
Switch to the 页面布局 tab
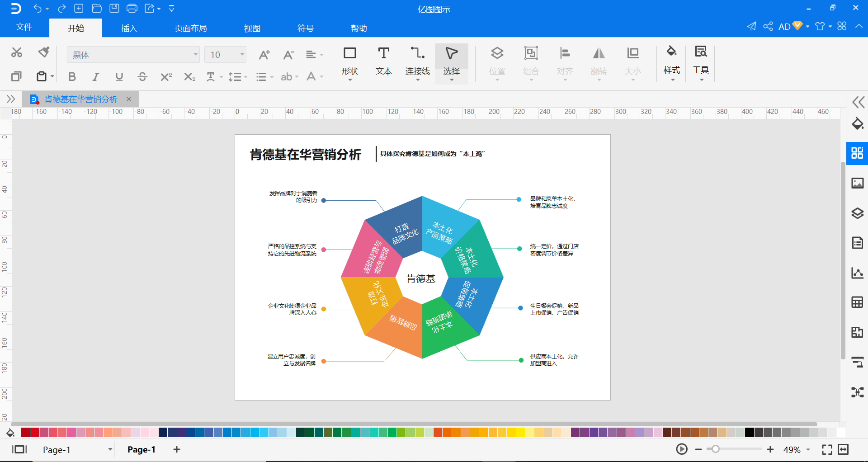pos(191,28)
